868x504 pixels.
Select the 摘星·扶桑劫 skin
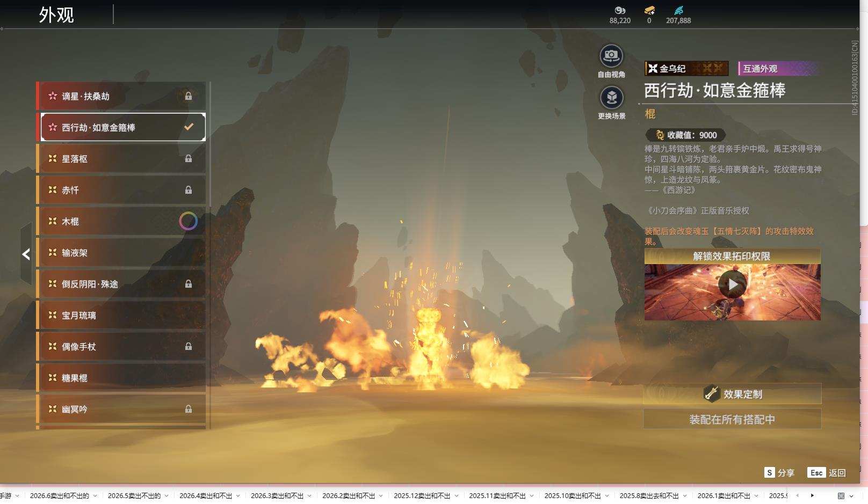tap(121, 96)
